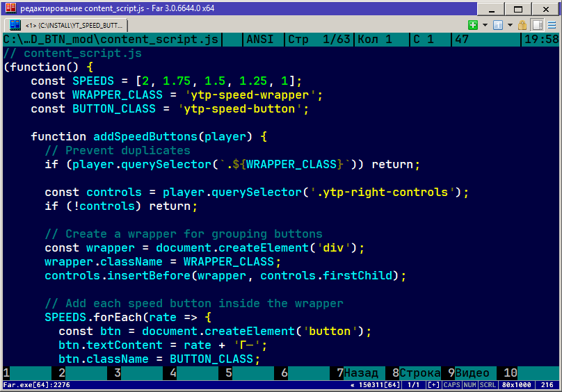This screenshot has height=392, width=562.
Task: Click Far.exe[64]:2276 in status bar
Action: [37, 385]
